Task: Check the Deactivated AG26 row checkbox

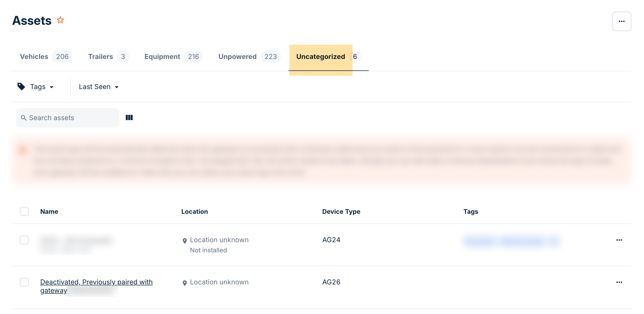Action: coord(24,282)
